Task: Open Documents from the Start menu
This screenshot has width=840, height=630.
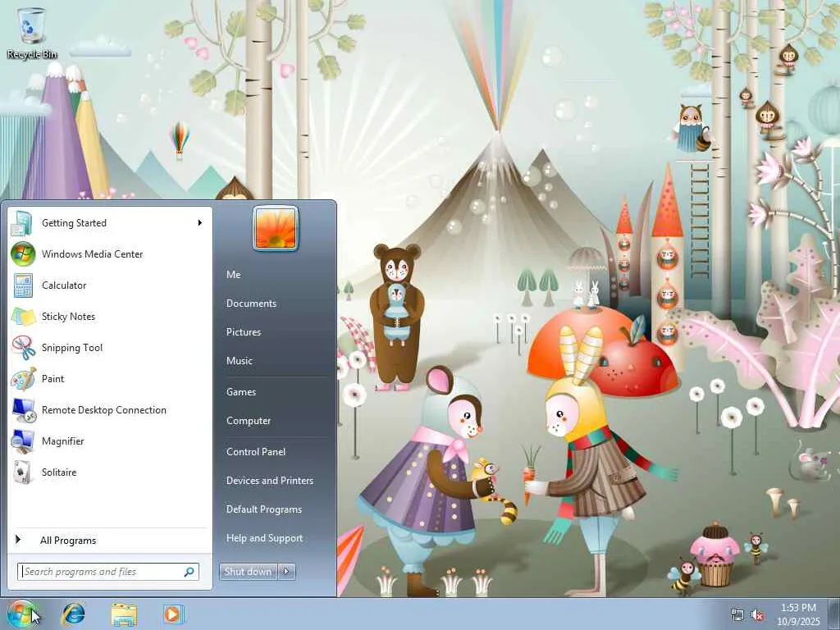Action: [x=251, y=304]
